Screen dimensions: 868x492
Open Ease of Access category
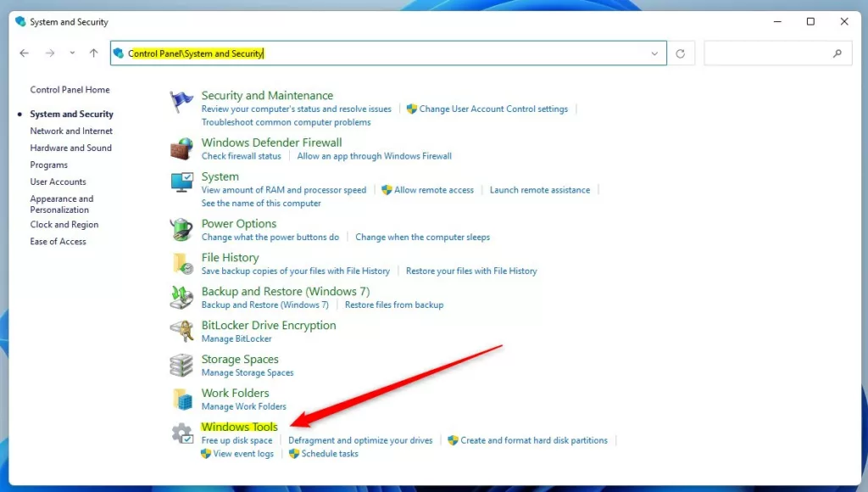pos(58,242)
